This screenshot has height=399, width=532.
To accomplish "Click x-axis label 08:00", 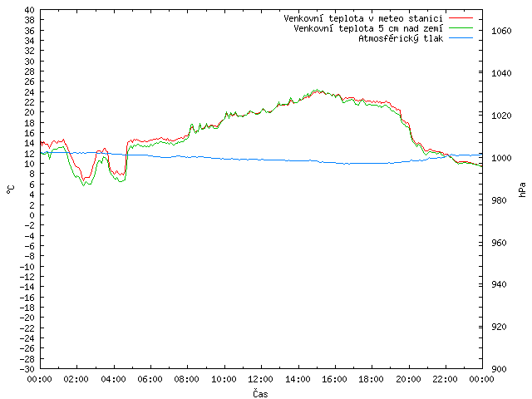I will coord(187,379).
